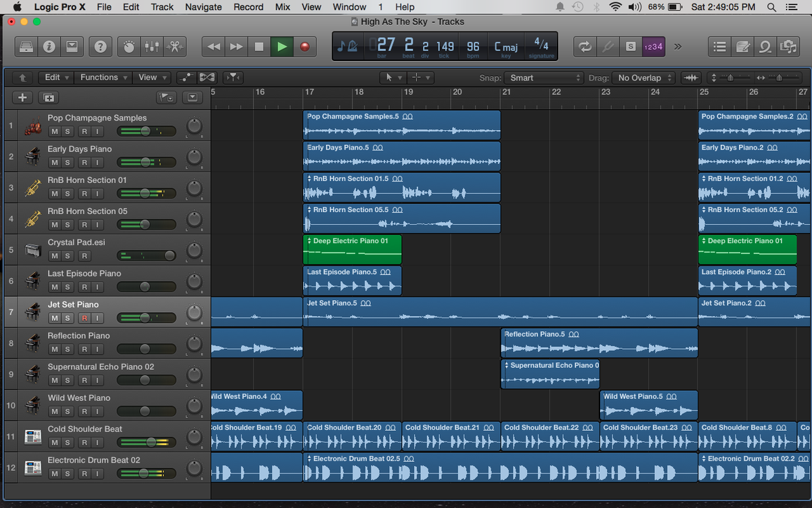Open the Note Pads button
Screen dimensions: 812x508
pyautogui.click(x=742, y=47)
